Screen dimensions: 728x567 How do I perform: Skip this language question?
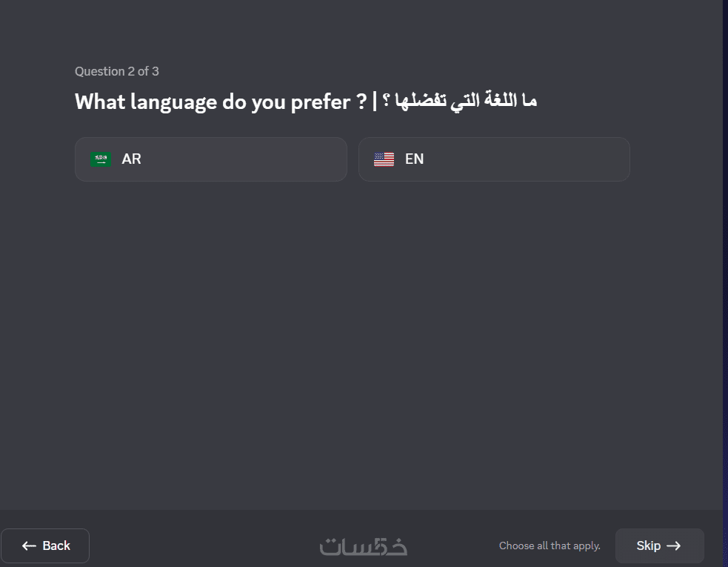coord(659,546)
